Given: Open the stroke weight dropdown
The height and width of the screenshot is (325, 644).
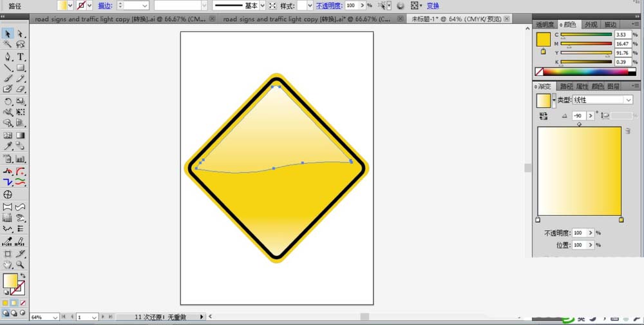Looking at the screenshot, I should pyautogui.click(x=145, y=5).
